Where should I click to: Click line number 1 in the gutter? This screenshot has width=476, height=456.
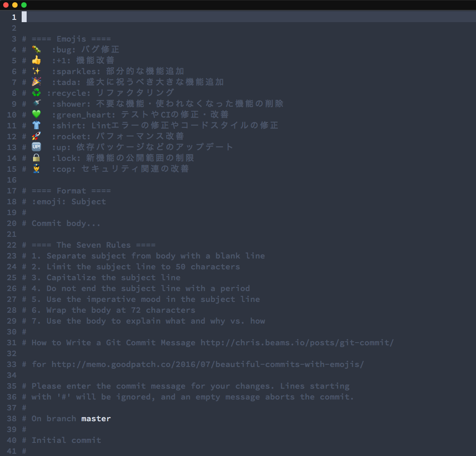click(14, 17)
